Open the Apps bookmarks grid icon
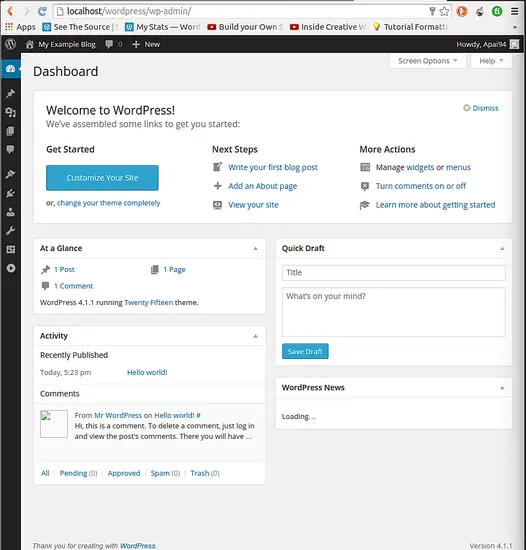 click(9, 27)
